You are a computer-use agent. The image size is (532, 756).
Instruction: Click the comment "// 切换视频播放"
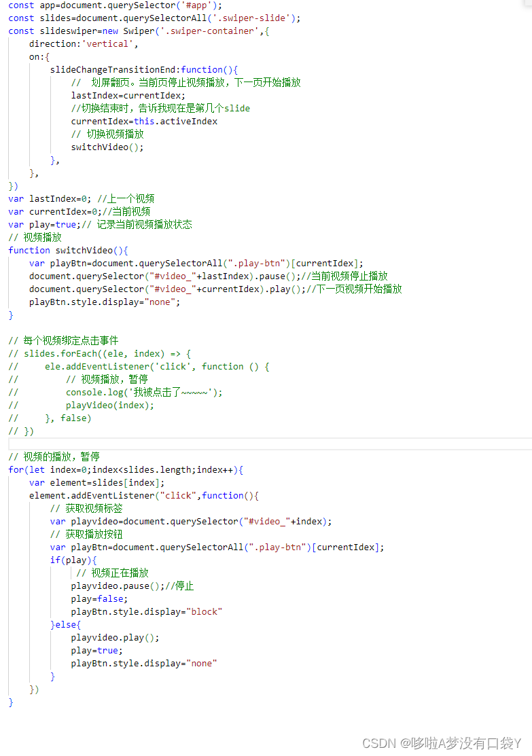click(x=107, y=134)
